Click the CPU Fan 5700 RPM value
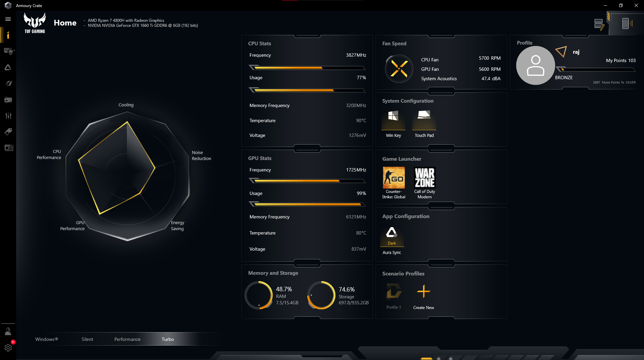The height and width of the screenshot is (360, 644). (x=490, y=58)
